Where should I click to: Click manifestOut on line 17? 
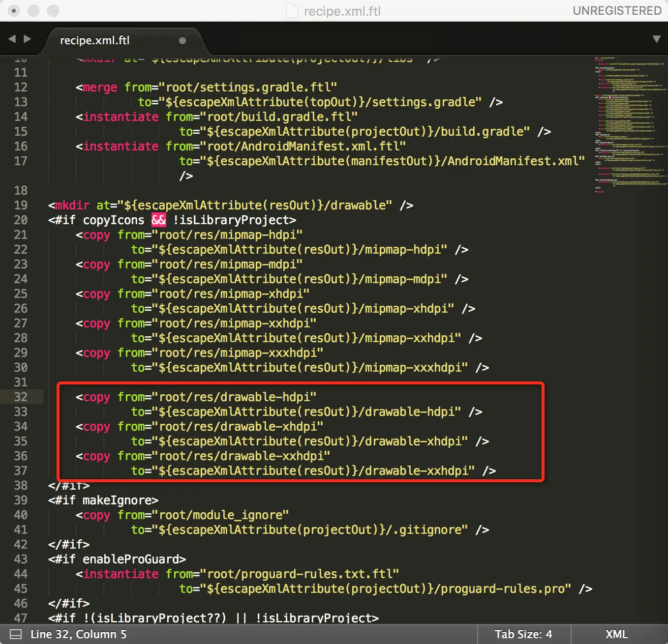click(x=389, y=161)
